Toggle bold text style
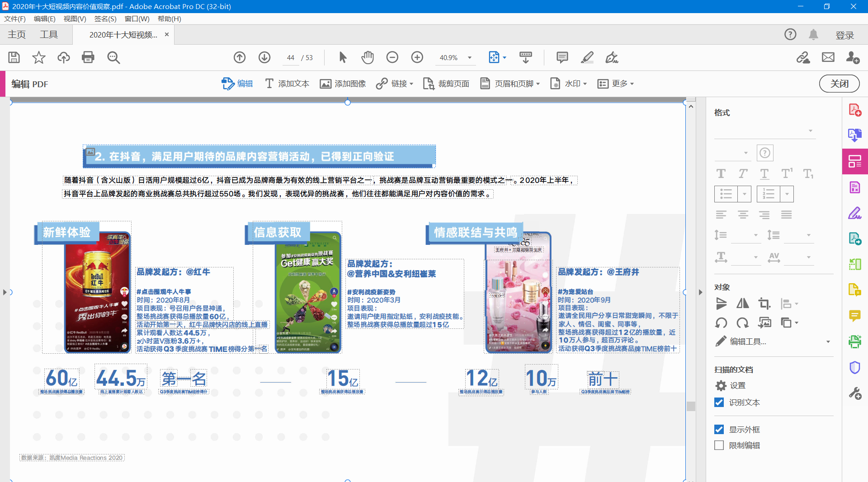 pos(721,173)
